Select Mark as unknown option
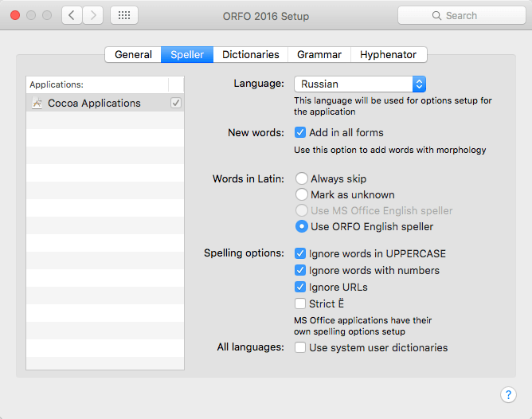The width and height of the screenshot is (532, 419). click(301, 194)
